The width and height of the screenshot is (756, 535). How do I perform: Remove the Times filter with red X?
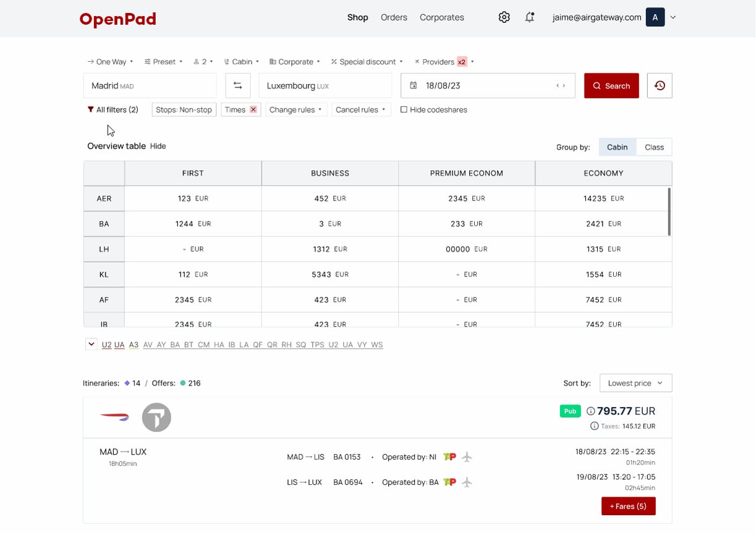click(253, 109)
